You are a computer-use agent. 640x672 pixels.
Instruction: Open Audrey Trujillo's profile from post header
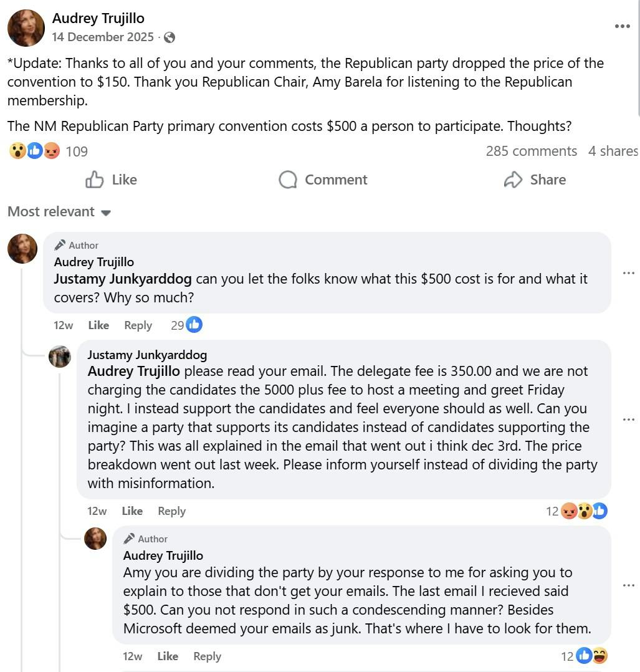98,19
